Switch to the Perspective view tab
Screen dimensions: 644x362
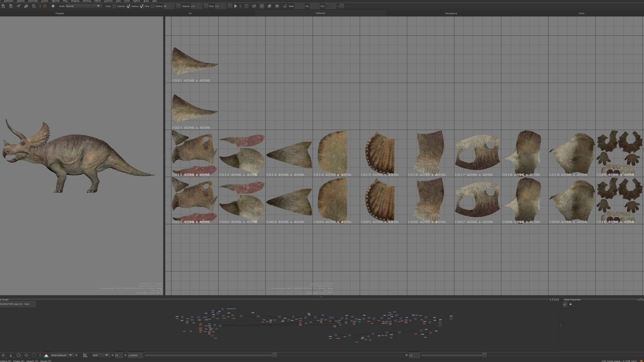coord(451,13)
